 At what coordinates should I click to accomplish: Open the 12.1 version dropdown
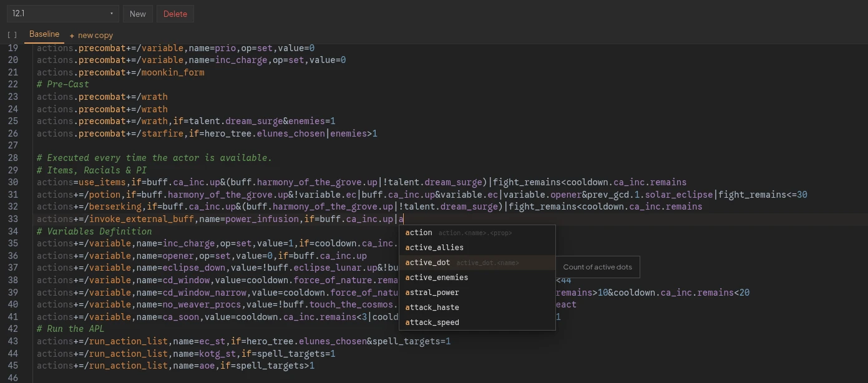(62, 14)
